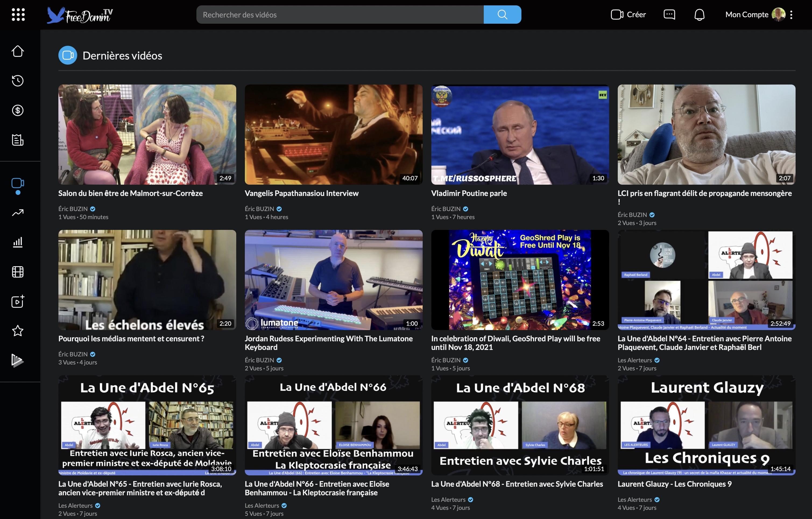Click the trending arrow sidebar icon

[x=17, y=213]
